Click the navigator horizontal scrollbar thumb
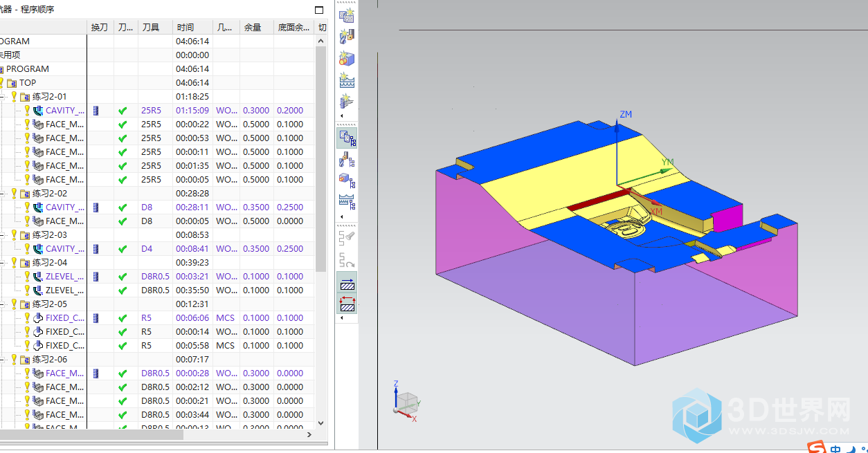Screen dimensions: 868x453 [91, 434]
